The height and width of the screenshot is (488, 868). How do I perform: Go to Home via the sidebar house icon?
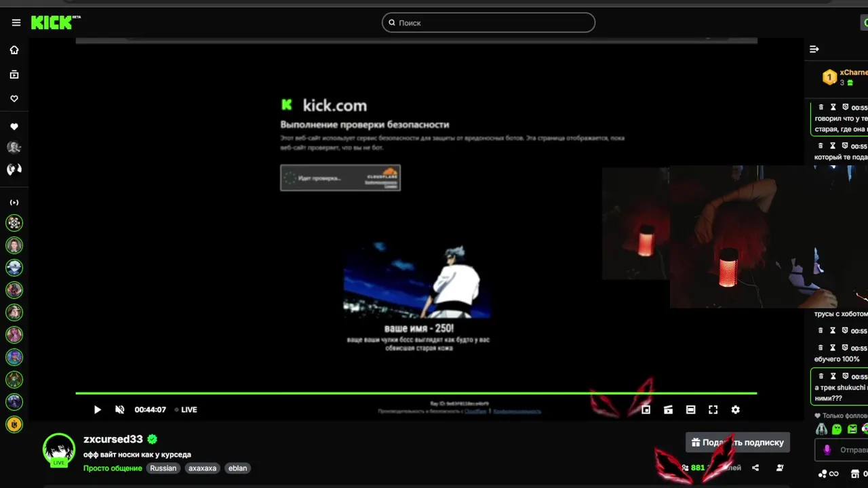14,50
